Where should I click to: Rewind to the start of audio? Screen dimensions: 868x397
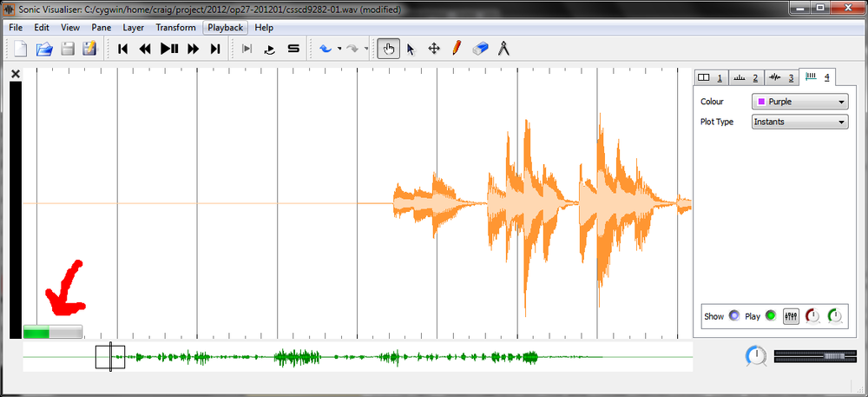(123, 49)
